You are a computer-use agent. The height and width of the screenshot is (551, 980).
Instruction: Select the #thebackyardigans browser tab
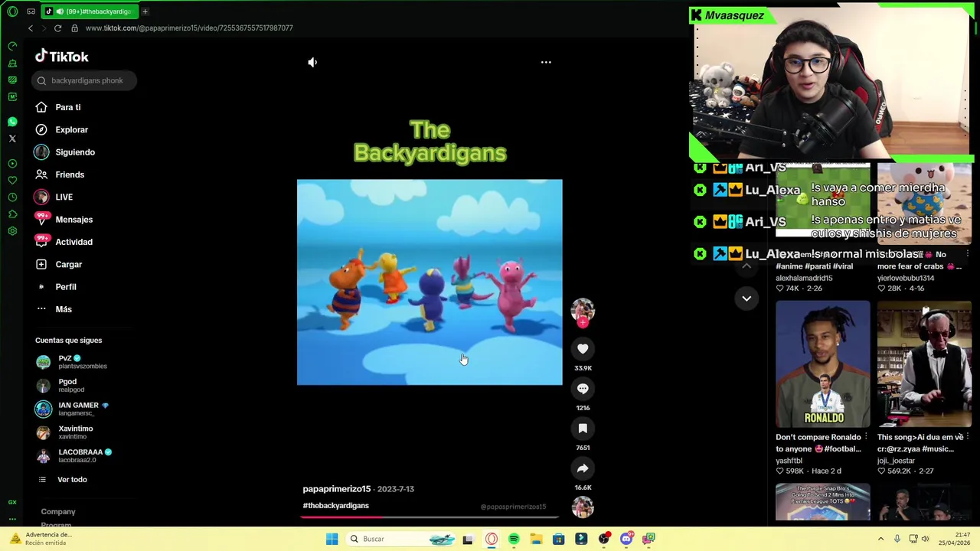tap(88, 11)
